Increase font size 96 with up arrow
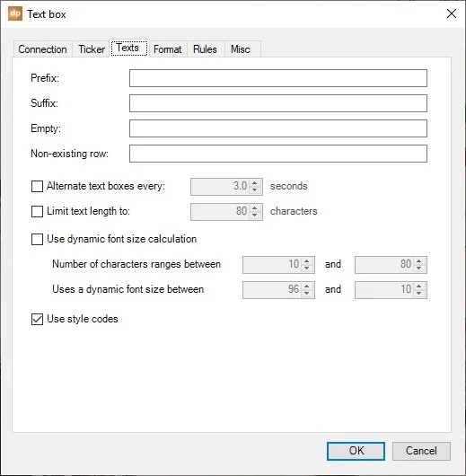 coord(306,286)
